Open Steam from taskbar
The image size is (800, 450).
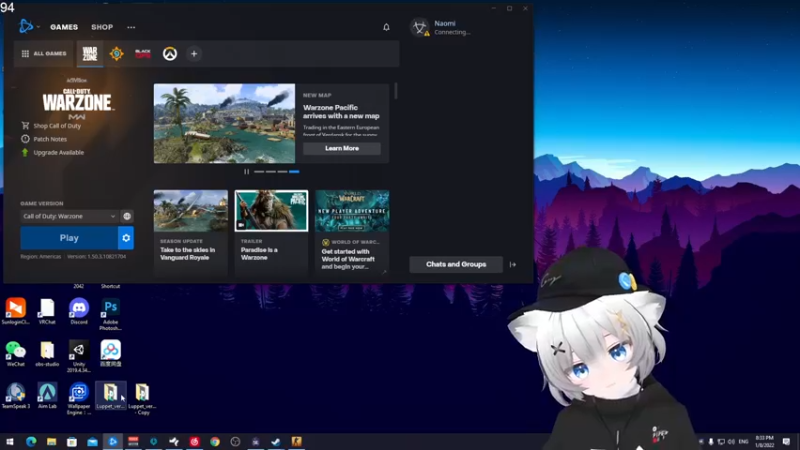276,442
